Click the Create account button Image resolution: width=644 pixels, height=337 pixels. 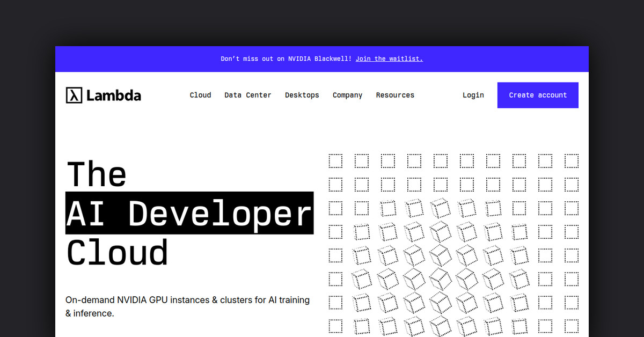click(x=538, y=95)
